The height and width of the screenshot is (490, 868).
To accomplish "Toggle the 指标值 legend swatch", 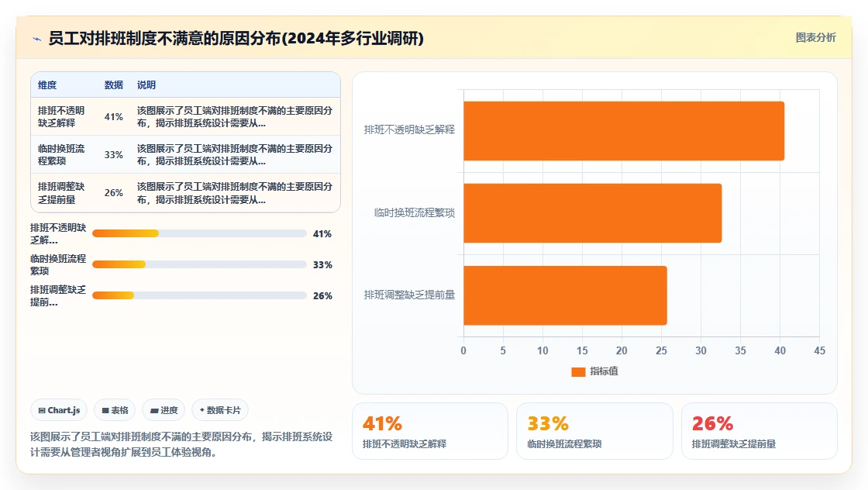I will pos(578,371).
